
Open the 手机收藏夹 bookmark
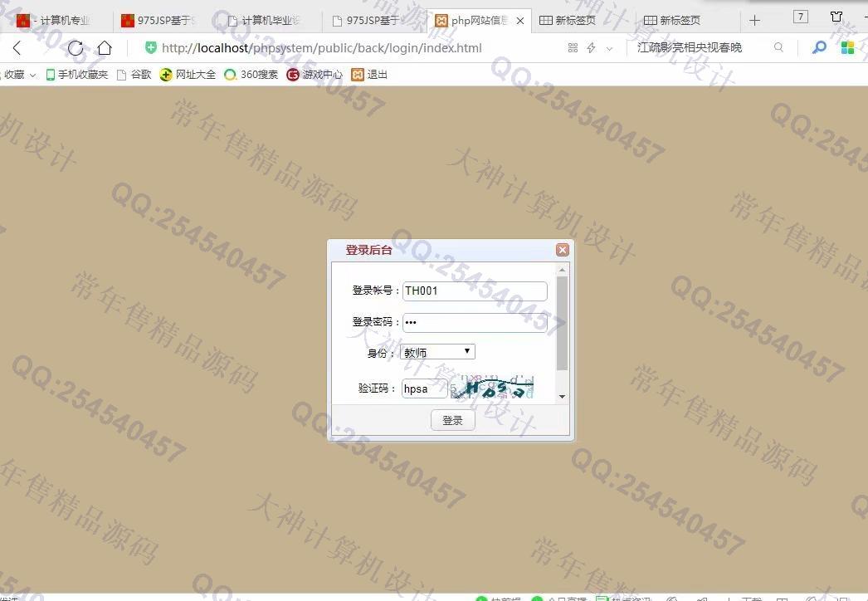(77, 74)
